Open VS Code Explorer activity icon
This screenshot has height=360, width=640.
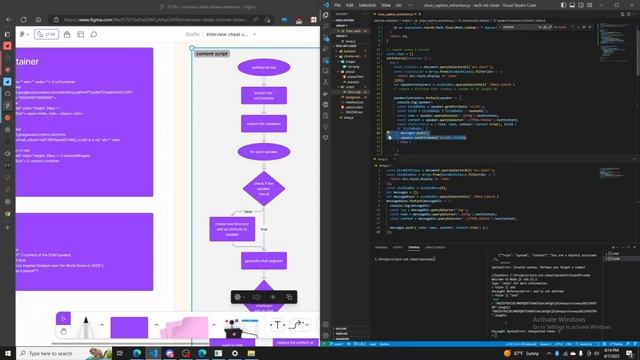[326, 15]
